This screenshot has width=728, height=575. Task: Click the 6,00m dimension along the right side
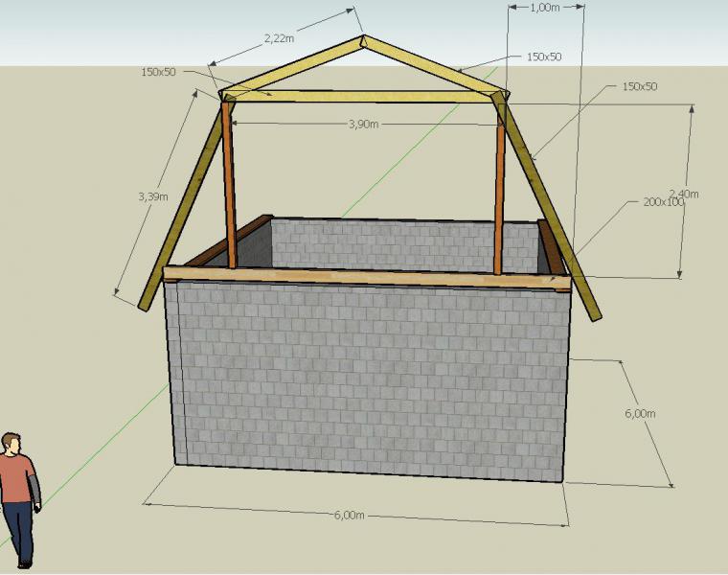[x=639, y=413]
